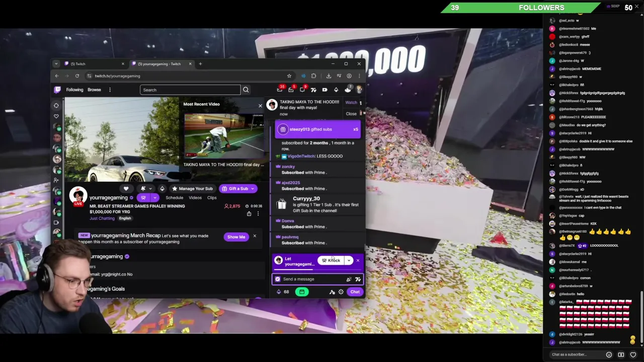Click the Knock button
Screen dimensions: 644x362
click(331, 260)
